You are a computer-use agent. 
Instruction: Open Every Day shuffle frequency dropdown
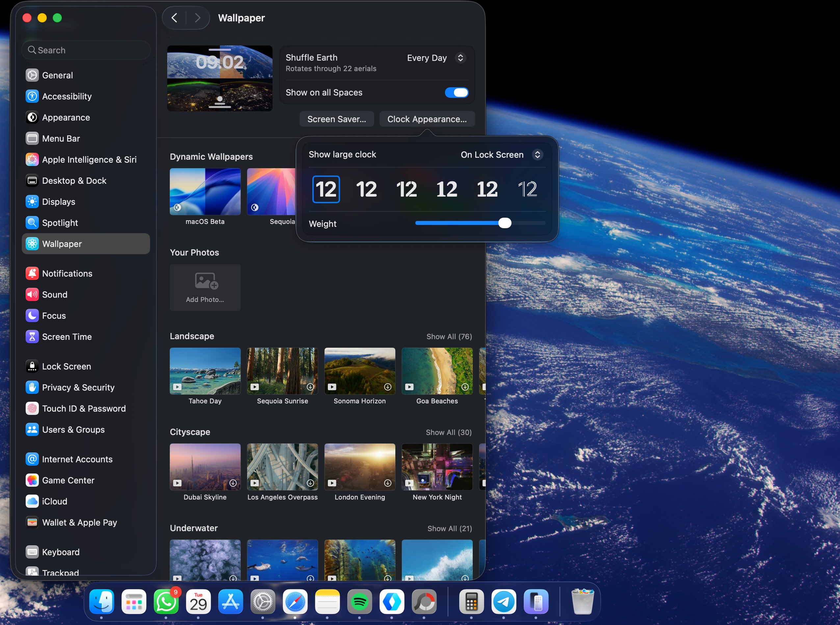(436, 58)
